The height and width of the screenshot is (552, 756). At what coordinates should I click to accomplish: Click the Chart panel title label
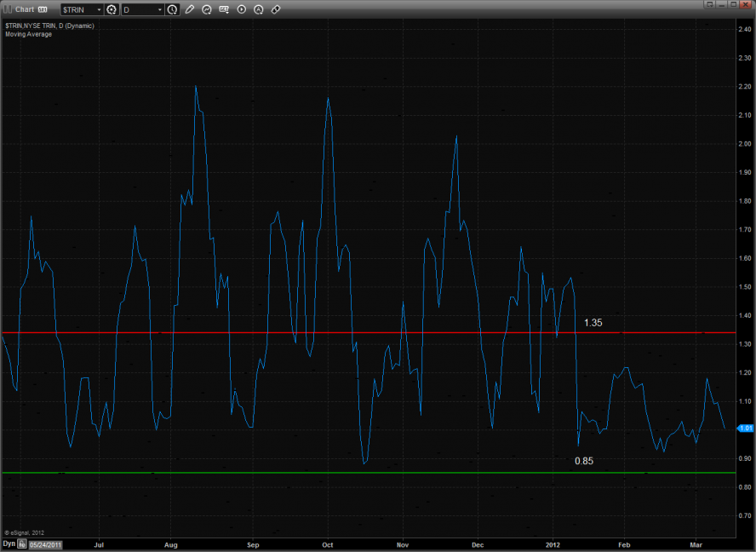[24, 9]
